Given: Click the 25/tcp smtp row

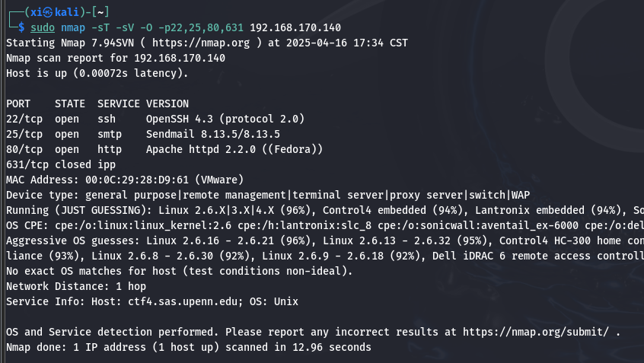Looking at the screenshot, I should (143, 134).
